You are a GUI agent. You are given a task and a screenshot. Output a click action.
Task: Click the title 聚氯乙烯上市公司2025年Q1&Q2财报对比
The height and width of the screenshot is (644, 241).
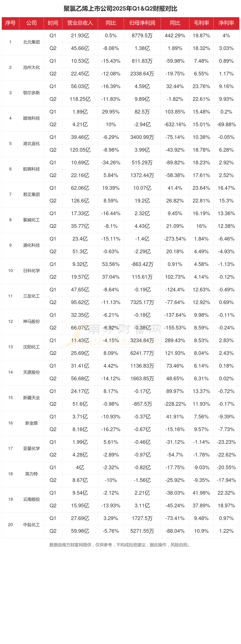(x=120, y=9)
